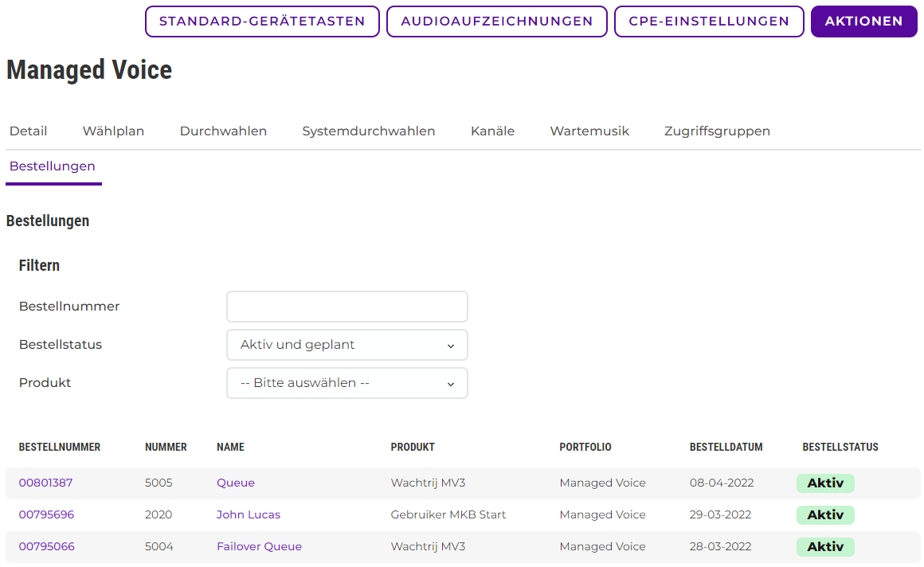Select the Bestellungen tab

pyautogui.click(x=53, y=166)
